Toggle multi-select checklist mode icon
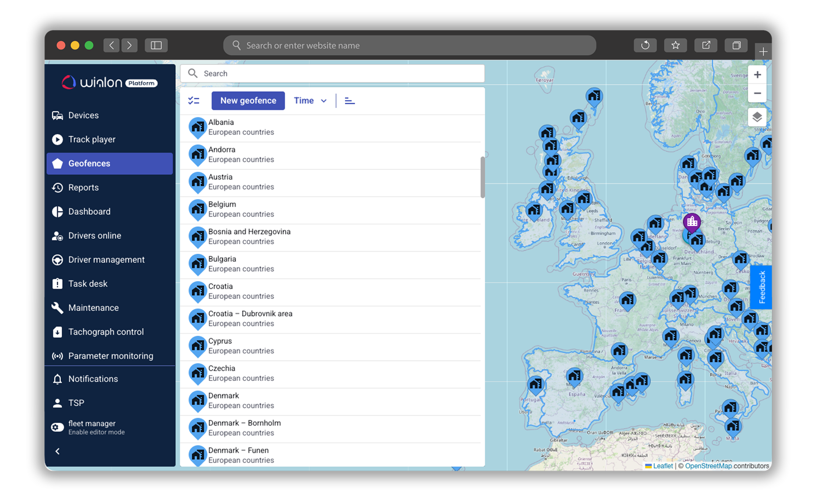Viewport: 816px width, 504px height. click(x=193, y=101)
